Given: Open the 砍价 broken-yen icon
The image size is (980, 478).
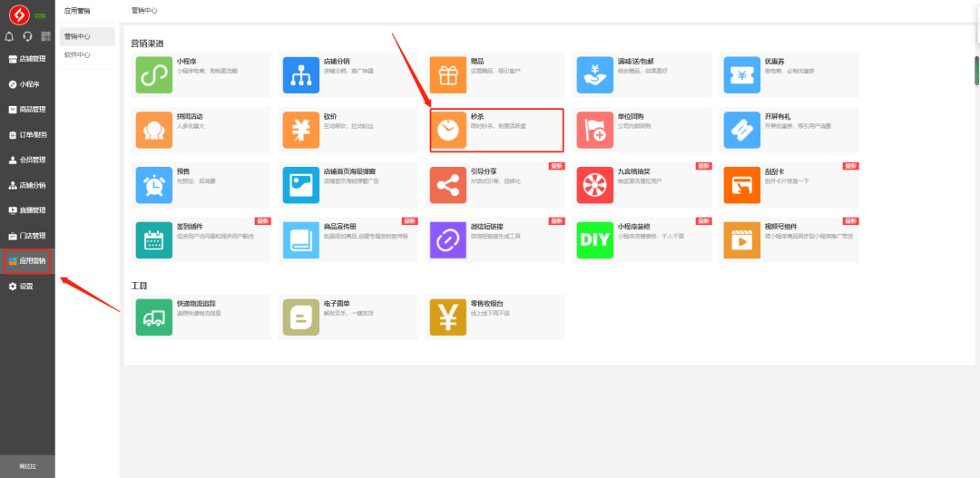Looking at the screenshot, I should coord(300,130).
